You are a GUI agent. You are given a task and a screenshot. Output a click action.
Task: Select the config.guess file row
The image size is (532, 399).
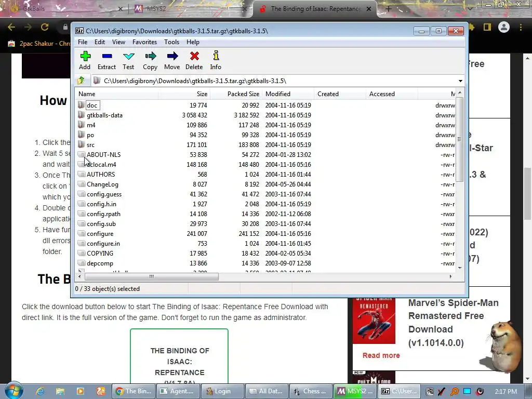pos(266,194)
